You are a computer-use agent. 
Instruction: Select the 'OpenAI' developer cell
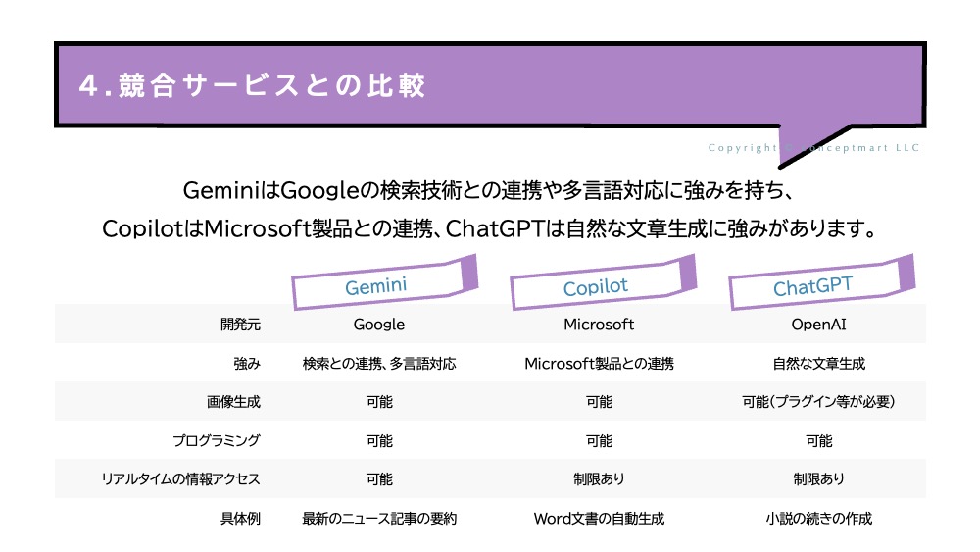818,325
